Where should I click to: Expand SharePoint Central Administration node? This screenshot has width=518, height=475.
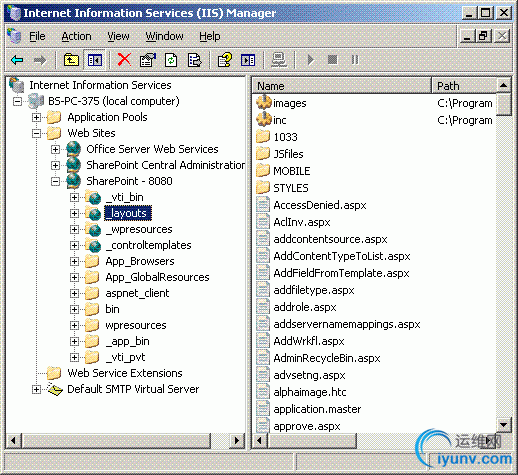[x=55, y=165]
